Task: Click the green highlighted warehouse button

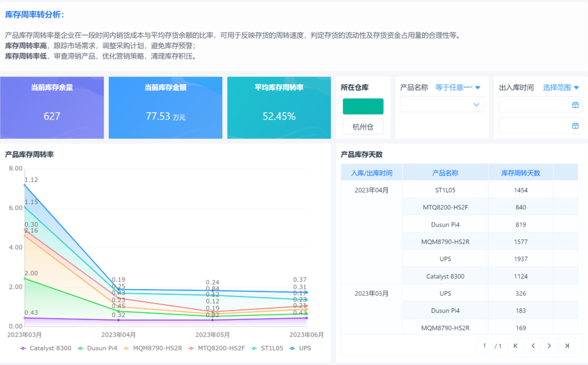Action: click(x=363, y=106)
